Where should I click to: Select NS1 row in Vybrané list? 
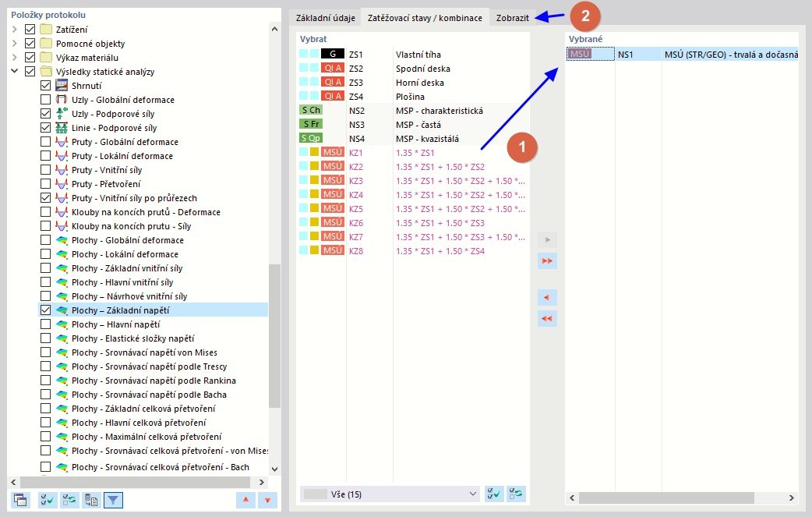(683, 54)
